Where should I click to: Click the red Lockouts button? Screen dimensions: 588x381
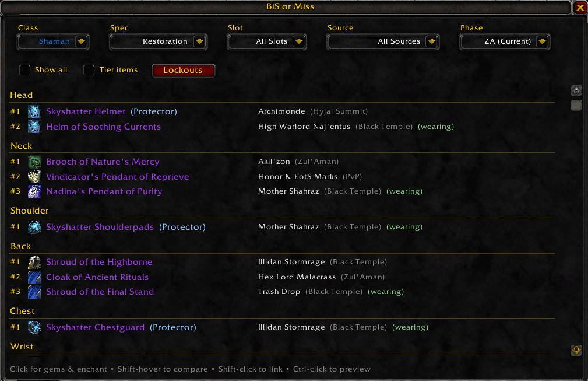tap(184, 70)
